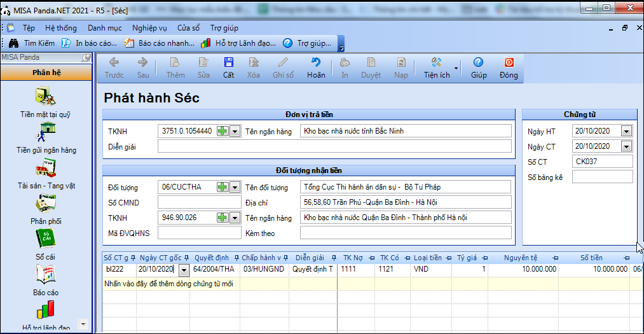Save the cheque with Cất
The width and height of the screenshot is (644, 334).
[229, 68]
